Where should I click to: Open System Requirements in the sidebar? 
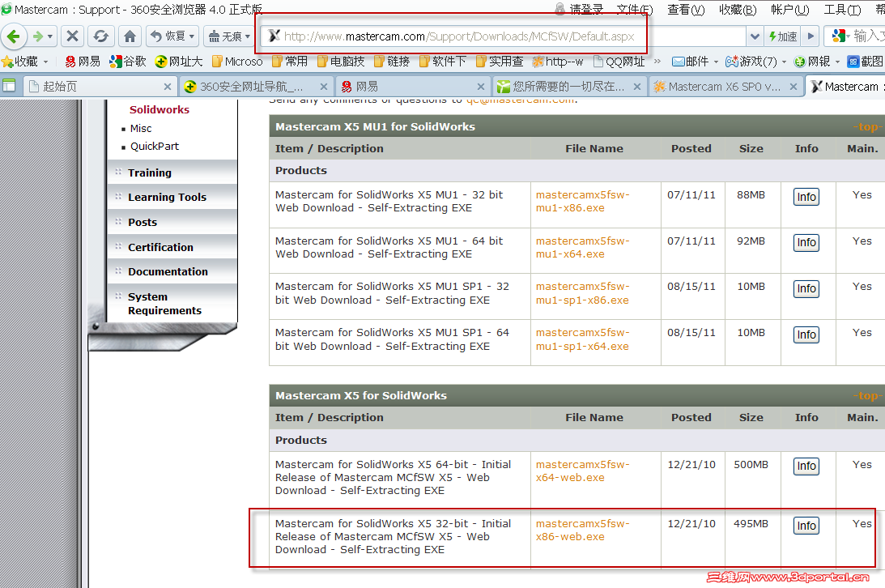tap(172, 304)
